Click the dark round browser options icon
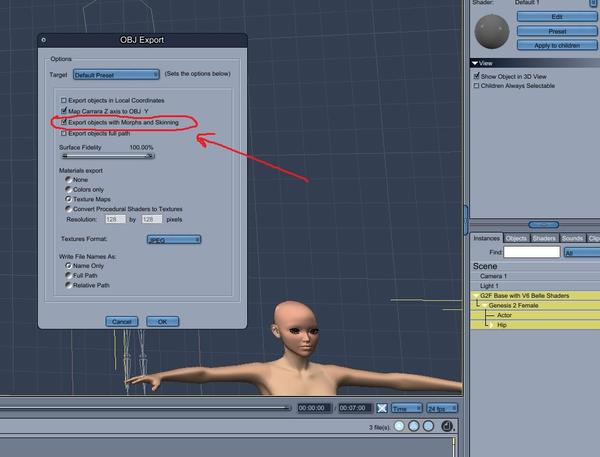This screenshot has width=600, height=457. pos(447,426)
